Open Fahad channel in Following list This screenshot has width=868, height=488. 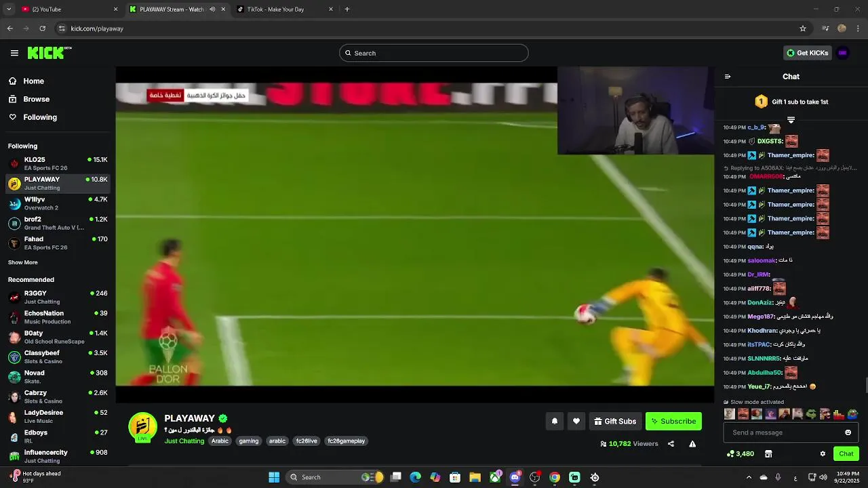click(58, 243)
